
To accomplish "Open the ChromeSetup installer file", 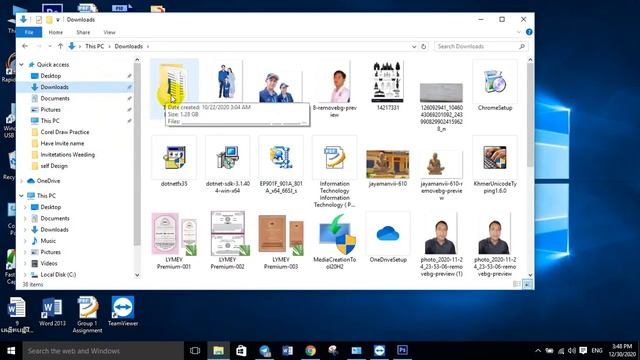I will tap(495, 86).
